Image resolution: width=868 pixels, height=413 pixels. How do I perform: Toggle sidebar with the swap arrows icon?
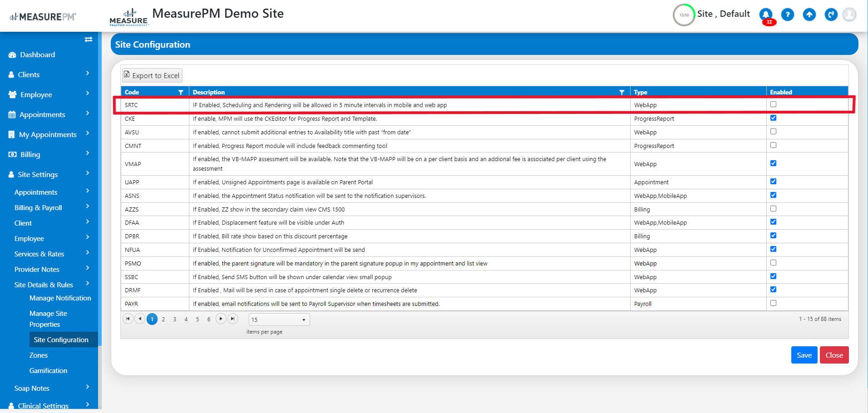pyautogui.click(x=89, y=39)
